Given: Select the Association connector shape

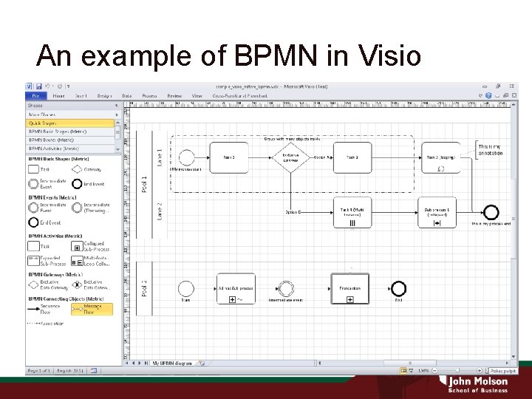Looking at the screenshot, I should click(46, 324).
